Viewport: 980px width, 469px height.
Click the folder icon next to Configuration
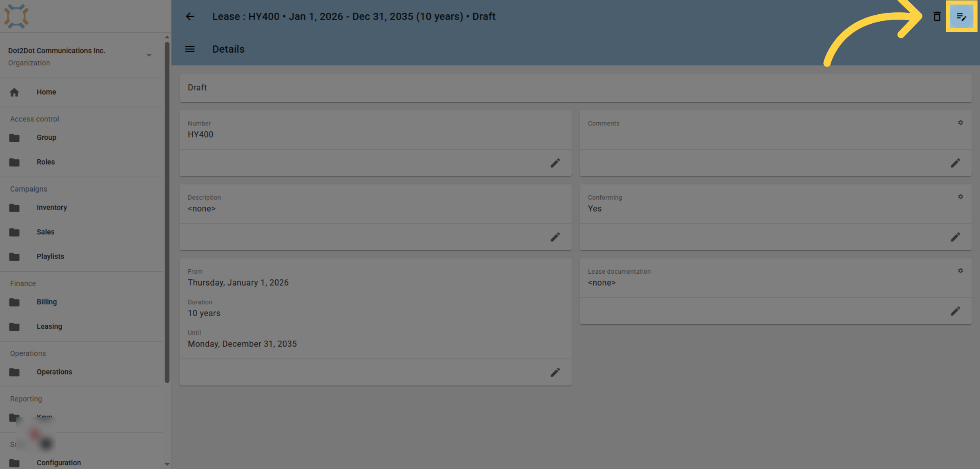[14, 463]
